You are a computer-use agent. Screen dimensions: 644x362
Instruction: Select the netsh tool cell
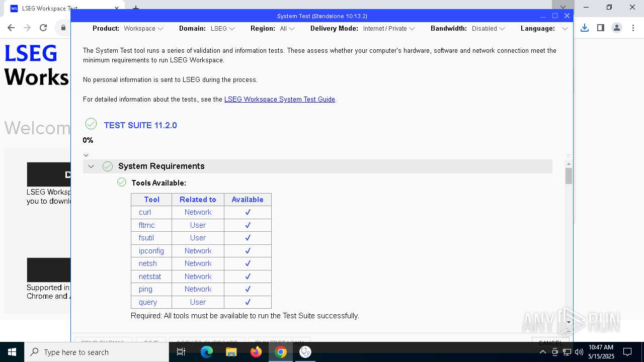[x=151, y=263]
